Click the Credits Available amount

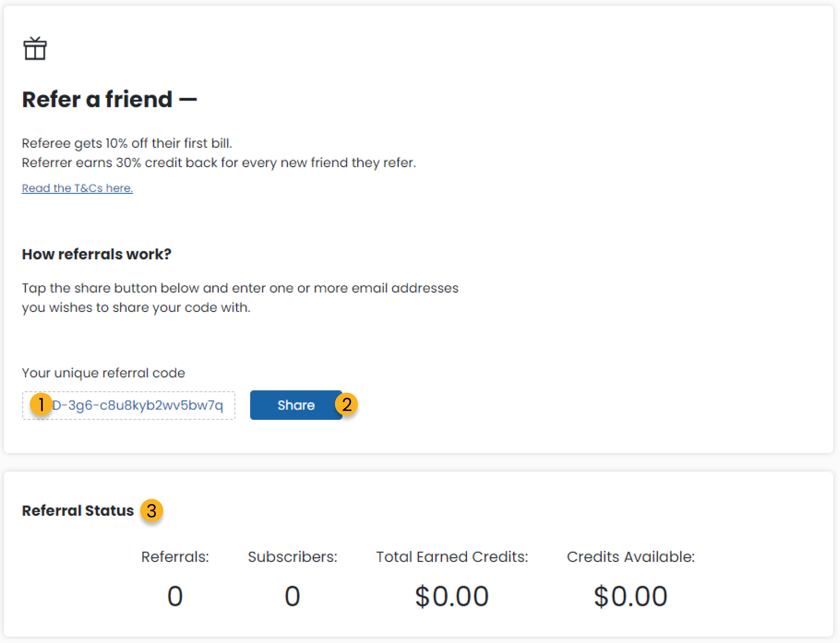[630, 596]
